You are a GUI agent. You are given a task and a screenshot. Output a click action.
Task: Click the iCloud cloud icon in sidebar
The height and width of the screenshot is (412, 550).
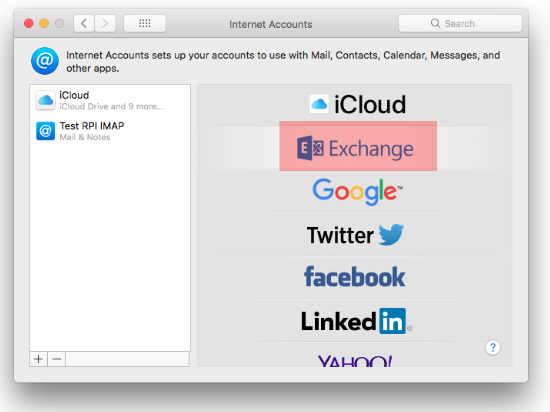pyautogui.click(x=46, y=100)
